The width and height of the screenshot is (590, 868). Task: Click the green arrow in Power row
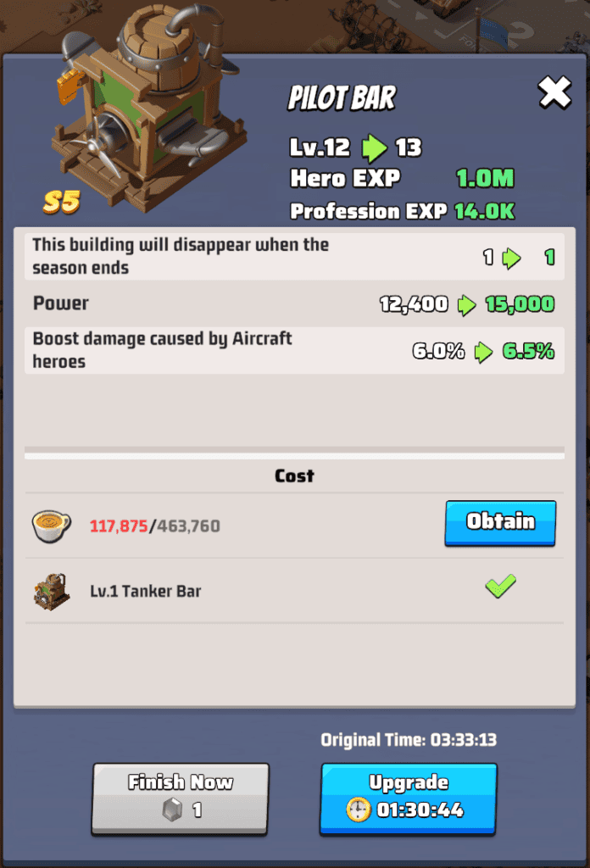point(466,304)
